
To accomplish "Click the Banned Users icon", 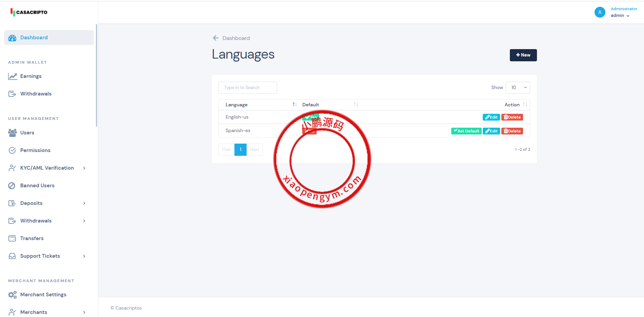I will pyautogui.click(x=12, y=186).
